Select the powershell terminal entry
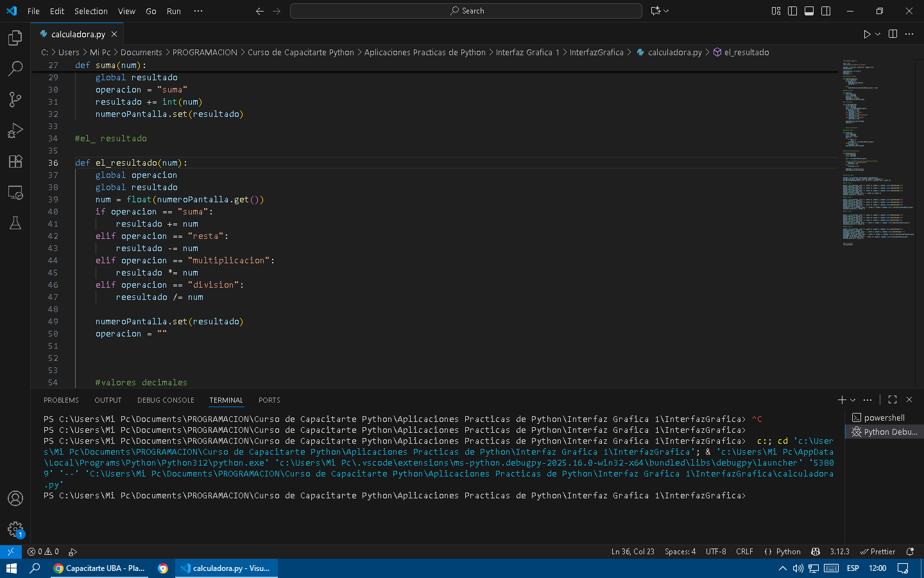Viewport: 924px width, 578px height. tap(884, 417)
